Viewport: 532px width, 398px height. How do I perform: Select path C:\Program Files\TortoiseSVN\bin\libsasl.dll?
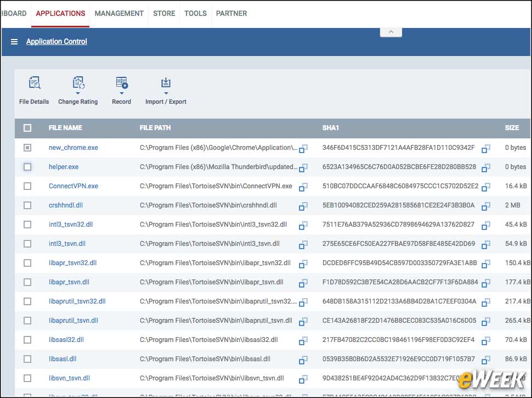pos(205,359)
